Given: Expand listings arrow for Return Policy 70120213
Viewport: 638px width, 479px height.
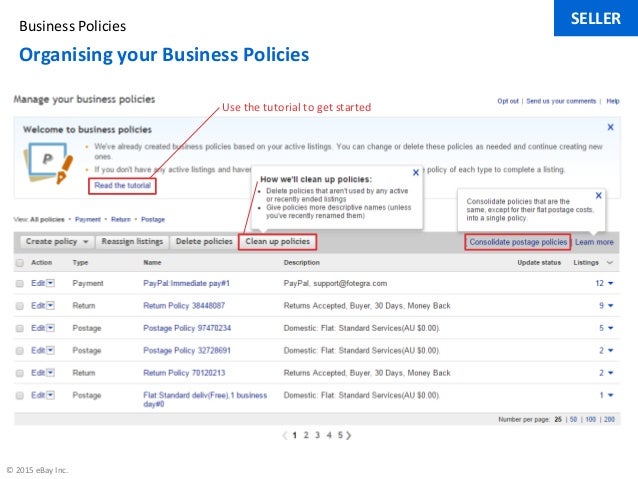Looking at the screenshot, I should [x=610, y=373].
